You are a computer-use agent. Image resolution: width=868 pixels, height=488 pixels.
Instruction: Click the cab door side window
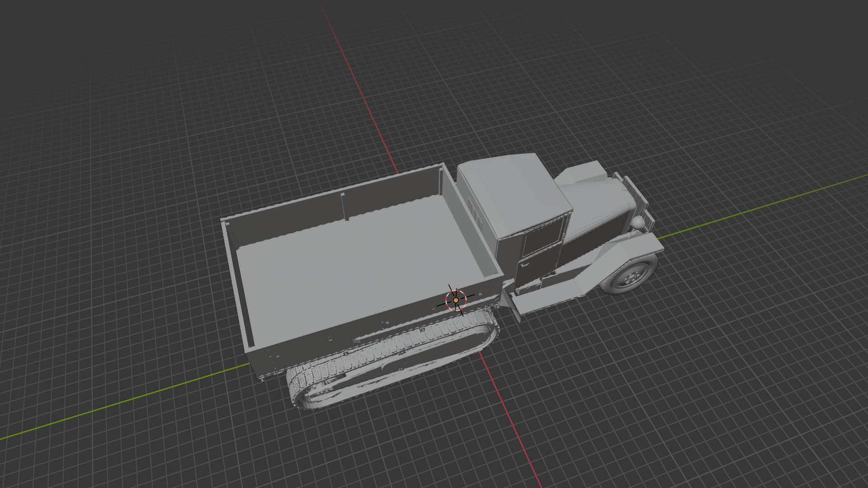pos(544,237)
